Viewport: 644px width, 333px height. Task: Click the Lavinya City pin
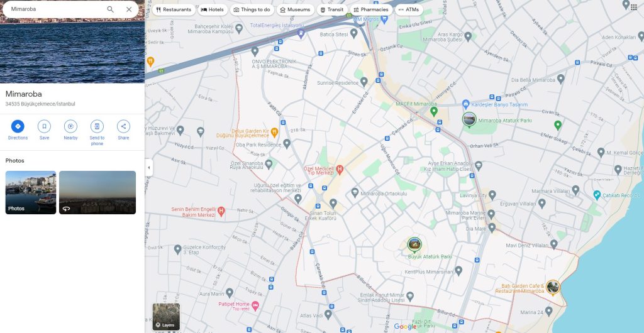click(x=492, y=195)
